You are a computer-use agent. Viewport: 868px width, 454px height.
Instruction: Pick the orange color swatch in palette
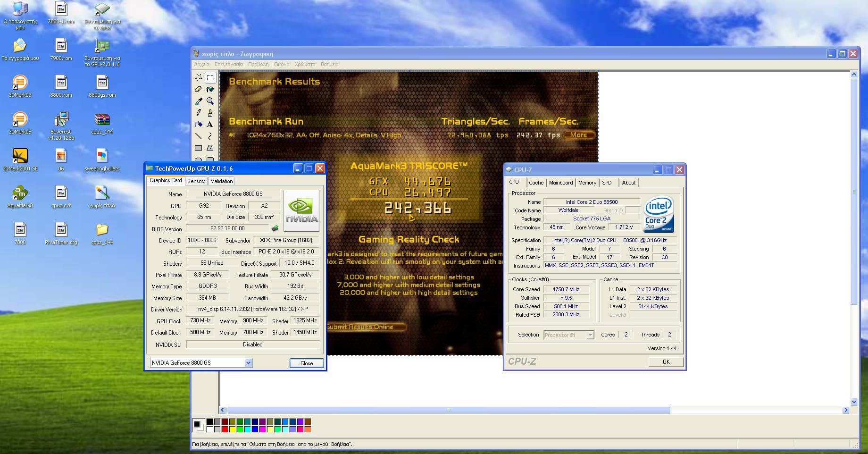coord(308,429)
